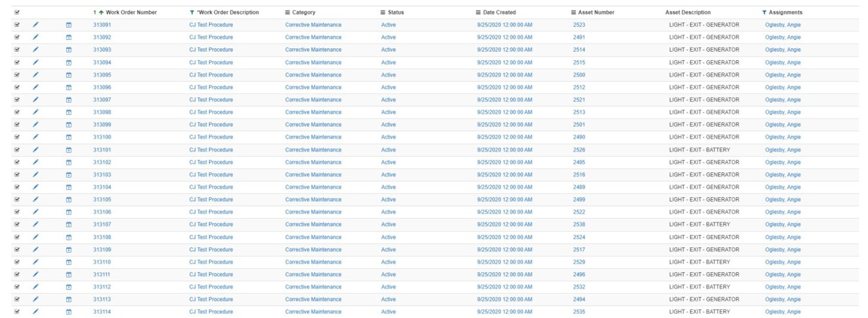Image resolution: width=868 pixels, height=318 pixels.
Task: Open work order number 313098 link
Action: pyautogui.click(x=102, y=113)
